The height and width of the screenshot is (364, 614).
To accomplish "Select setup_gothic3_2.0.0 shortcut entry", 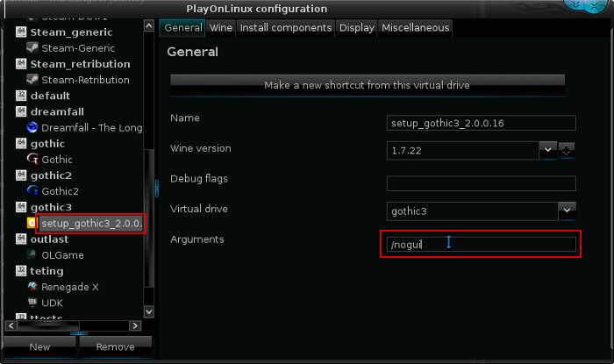I will 91,224.
